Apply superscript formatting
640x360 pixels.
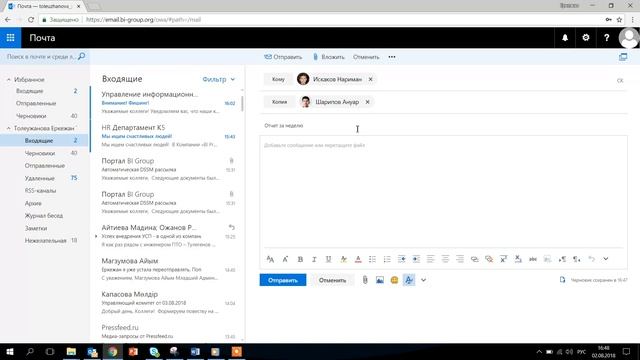tap(503, 259)
